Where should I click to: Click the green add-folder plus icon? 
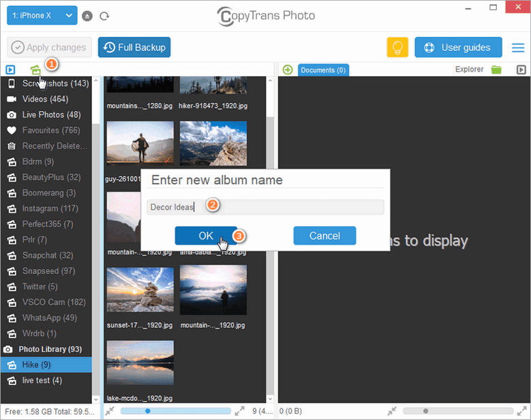point(288,70)
